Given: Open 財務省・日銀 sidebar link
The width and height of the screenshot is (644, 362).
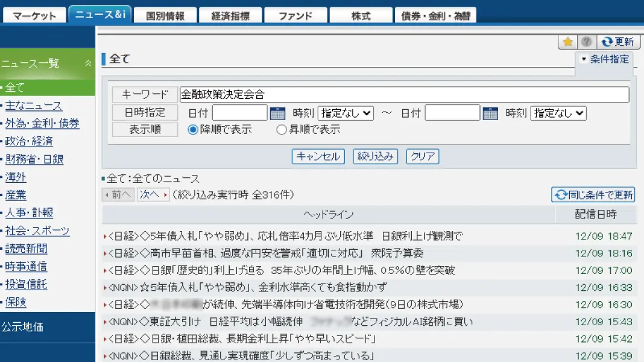Looking at the screenshot, I should click(x=34, y=159).
